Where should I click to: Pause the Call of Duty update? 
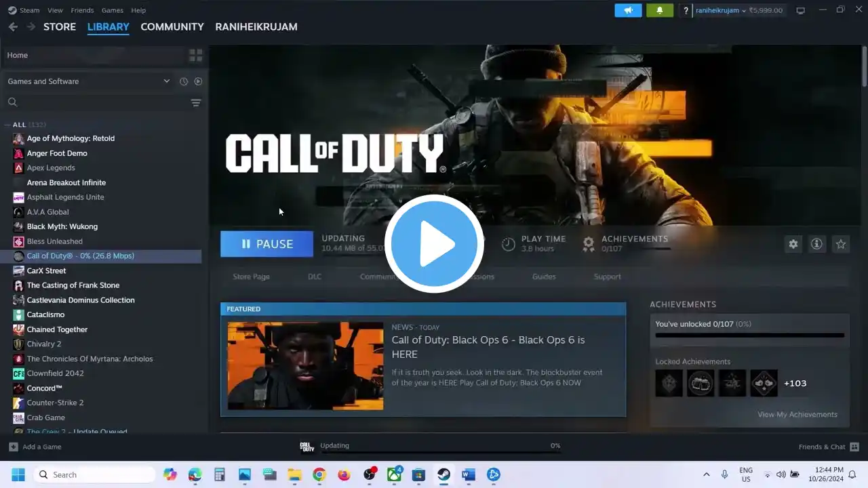pyautogui.click(x=267, y=244)
